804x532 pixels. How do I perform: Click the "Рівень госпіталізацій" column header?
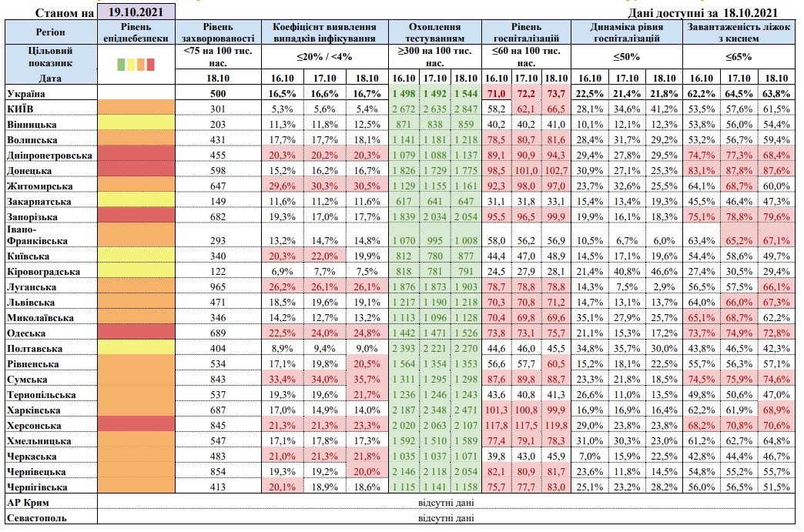[x=527, y=32]
